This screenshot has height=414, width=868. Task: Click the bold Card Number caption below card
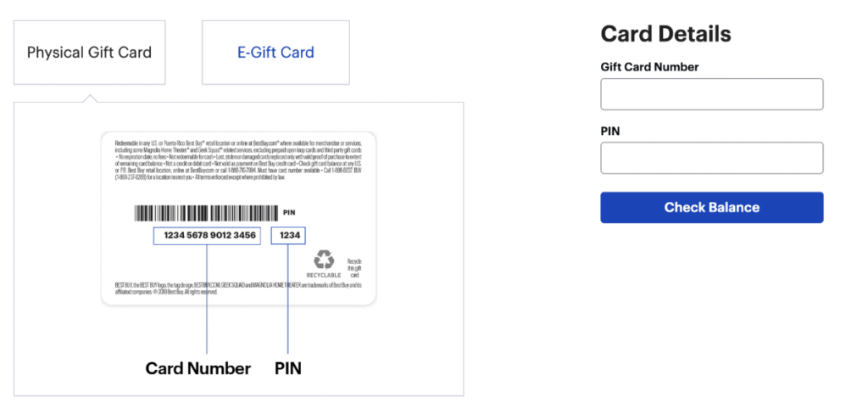point(198,368)
